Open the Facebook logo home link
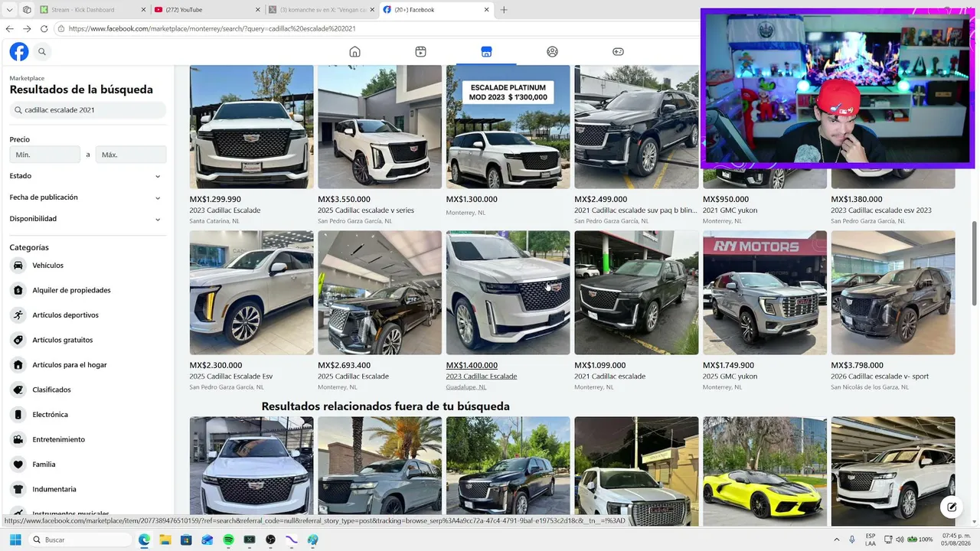The image size is (980, 551). (19, 52)
